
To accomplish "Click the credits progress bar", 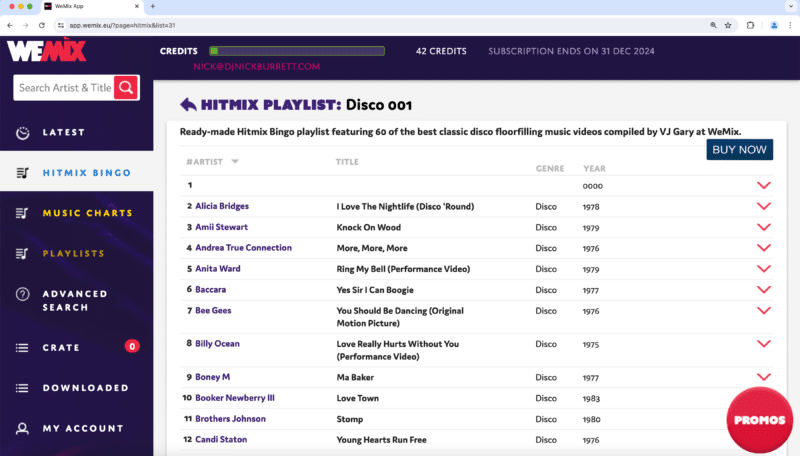I will click(296, 51).
